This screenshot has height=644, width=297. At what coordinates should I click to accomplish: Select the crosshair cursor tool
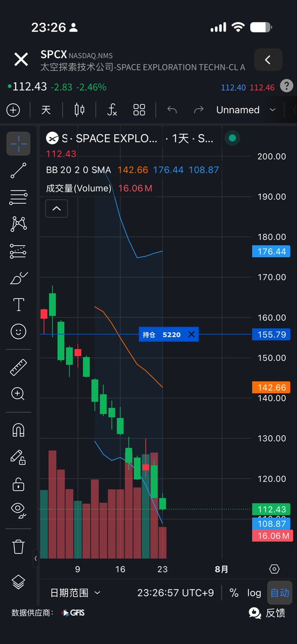tap(18, 143)
